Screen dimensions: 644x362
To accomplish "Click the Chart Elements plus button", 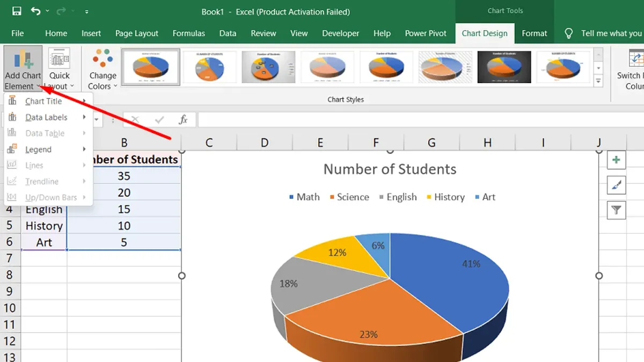I will 616,160.
